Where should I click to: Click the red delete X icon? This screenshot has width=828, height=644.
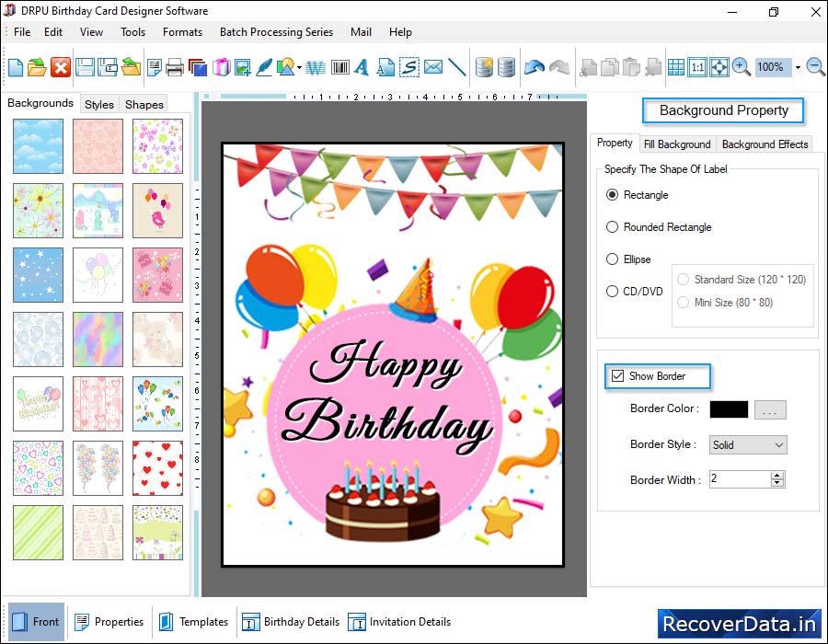61,67
